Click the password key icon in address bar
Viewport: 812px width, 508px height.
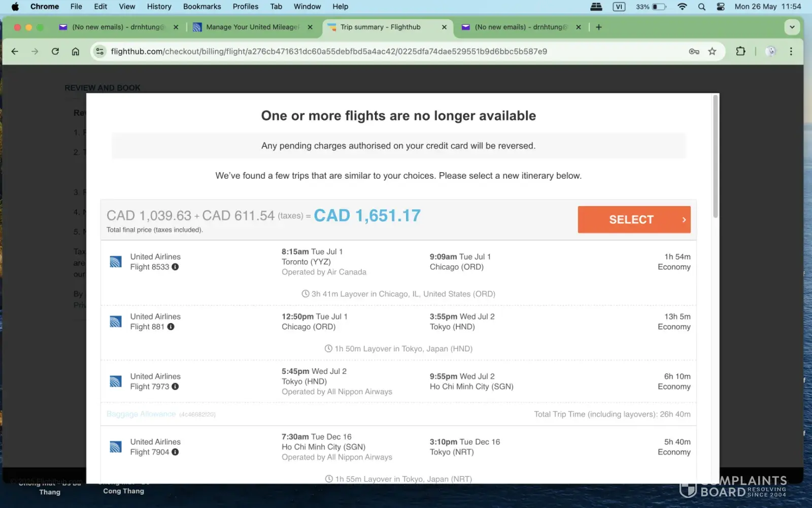coord(694,51)
